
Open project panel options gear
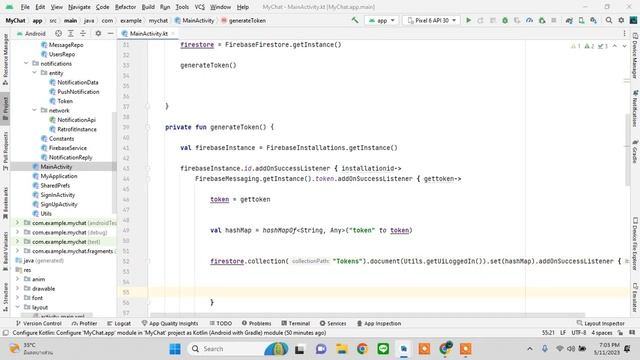coord(98,33)
